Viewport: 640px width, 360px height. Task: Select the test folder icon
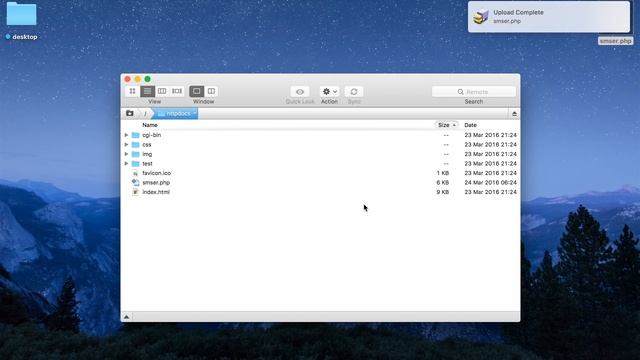(x=136, y=163)
